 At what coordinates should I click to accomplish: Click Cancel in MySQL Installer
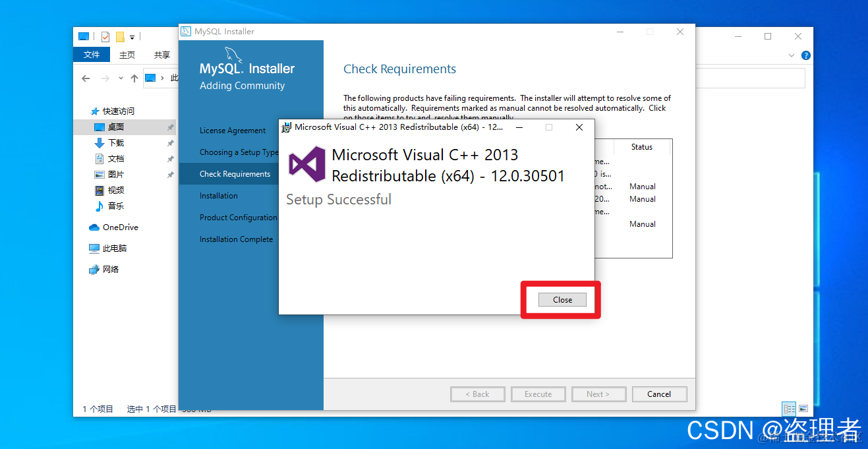659,394
